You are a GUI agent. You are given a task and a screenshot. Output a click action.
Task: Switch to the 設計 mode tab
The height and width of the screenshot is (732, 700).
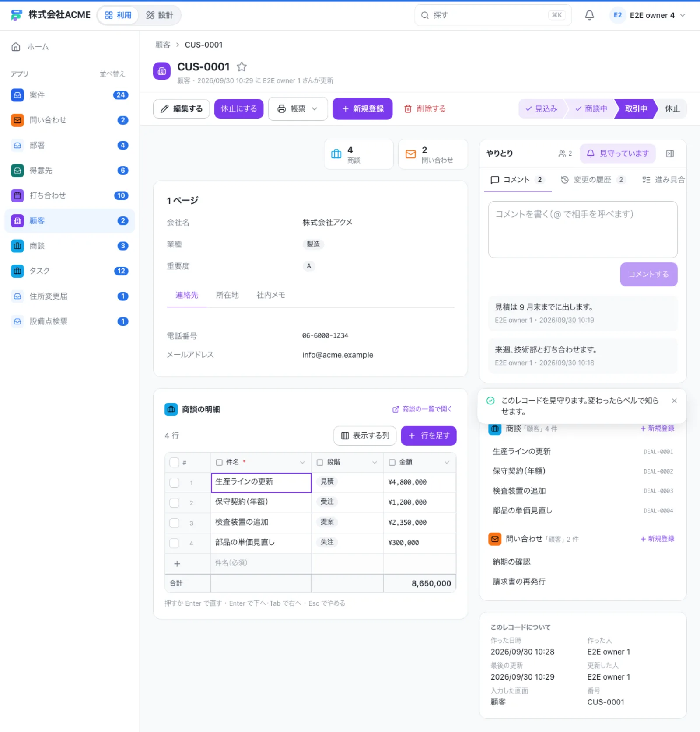[160, 15]
